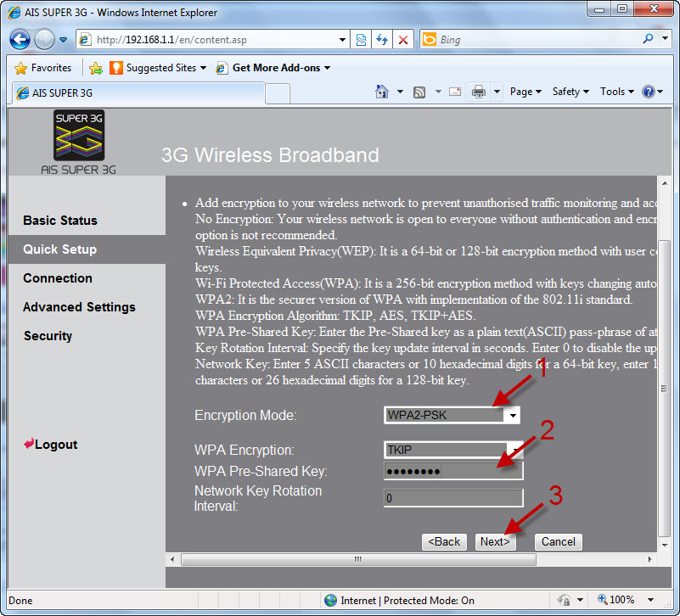Click the horizontal scrollbar thumb
This screenshot has width=680, height=616.
tap(358, 559)
